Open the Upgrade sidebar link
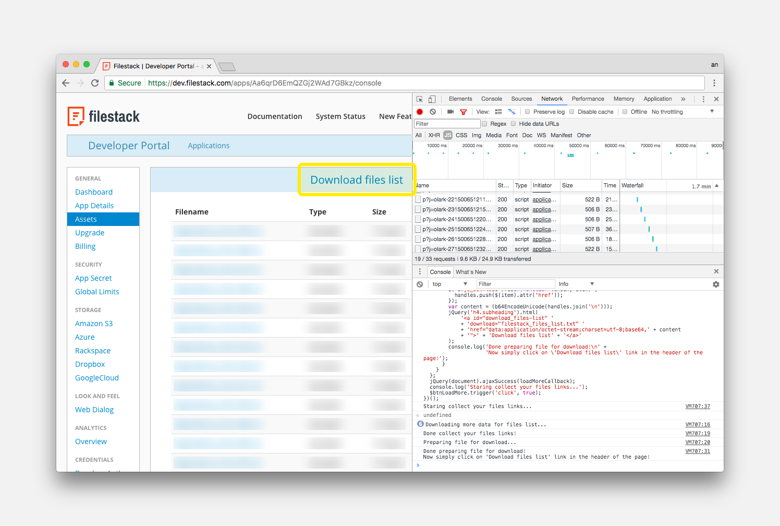Viewport: 780px width, 526px height. point(90,233)
